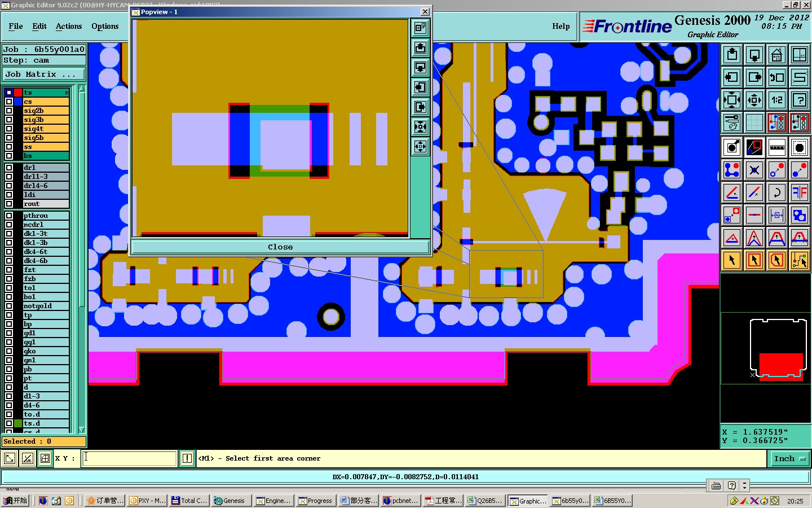Expand the taskbar down-arrow near keyboard icon
The height and width of the screenshot is (508, 812).
tap(744, 485)
